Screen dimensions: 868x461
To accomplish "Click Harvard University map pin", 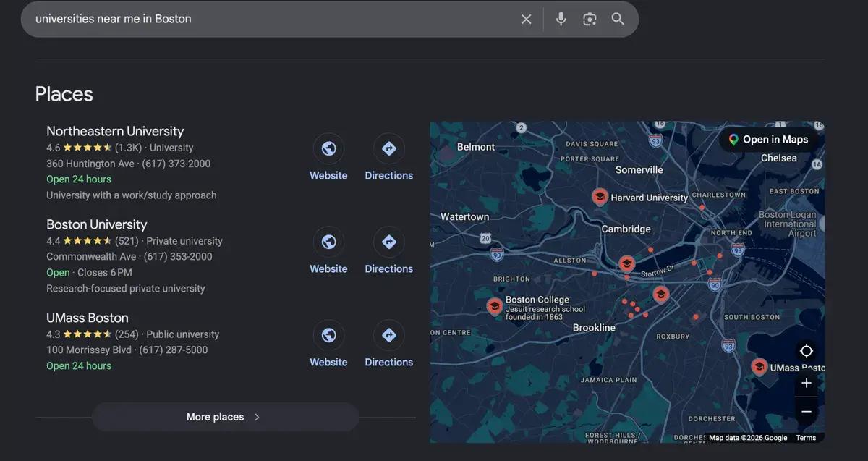I will (x=599, y=197).
